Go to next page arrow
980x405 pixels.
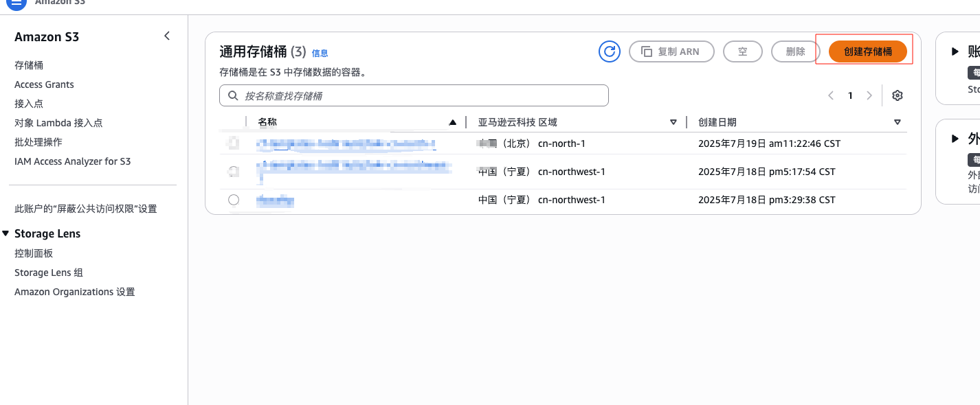869,95
